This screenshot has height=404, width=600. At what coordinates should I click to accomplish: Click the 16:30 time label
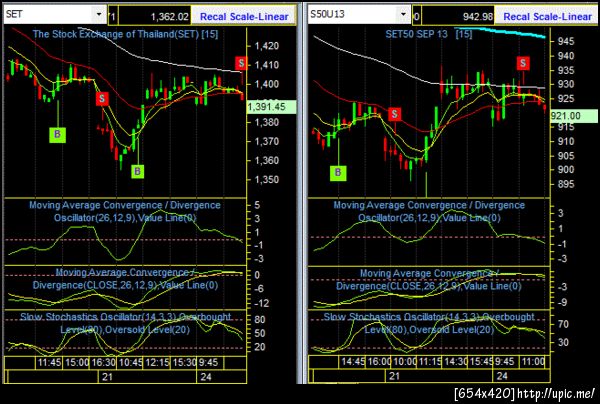click(103, 362)
